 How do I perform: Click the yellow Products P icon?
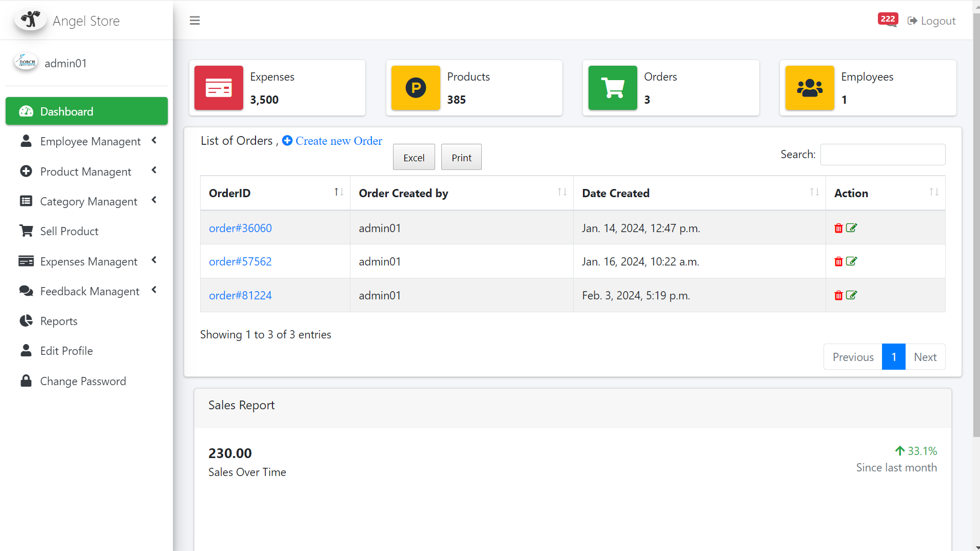(x=416, y=88)
